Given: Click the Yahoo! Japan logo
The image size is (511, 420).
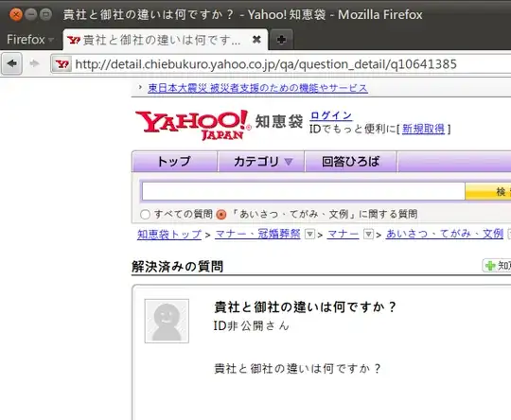Looking at the screenshot, I should point(193,125).
